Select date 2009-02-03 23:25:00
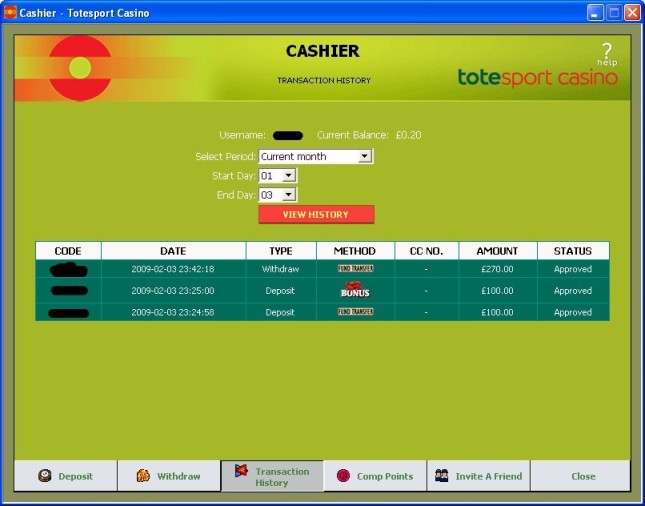645x506 pixels. click(173, 290)
